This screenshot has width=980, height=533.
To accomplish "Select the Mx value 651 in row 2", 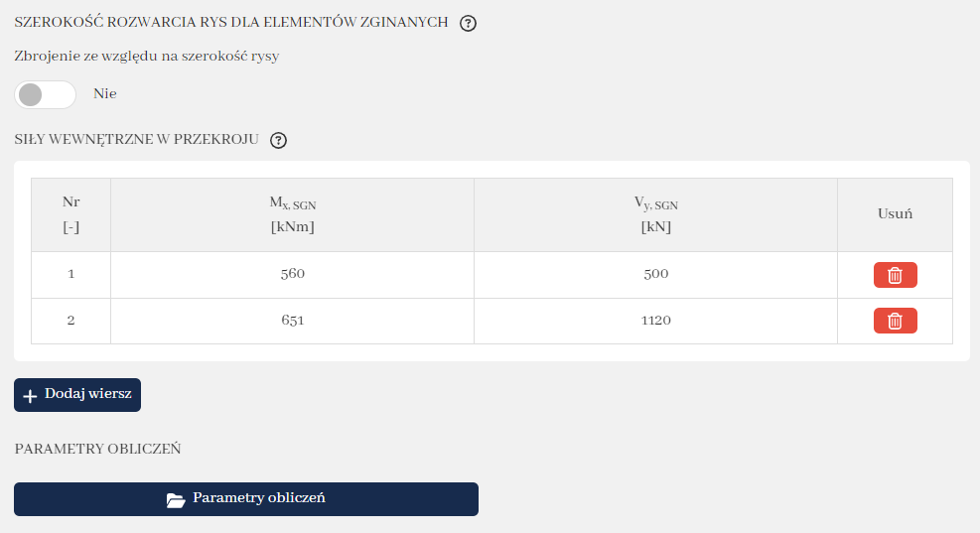I will pyautogui.click(x=292, y=321).
